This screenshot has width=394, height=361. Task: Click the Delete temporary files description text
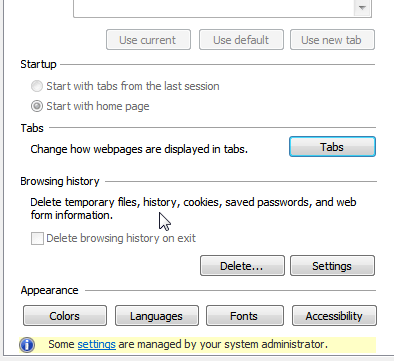pos(193,209)
